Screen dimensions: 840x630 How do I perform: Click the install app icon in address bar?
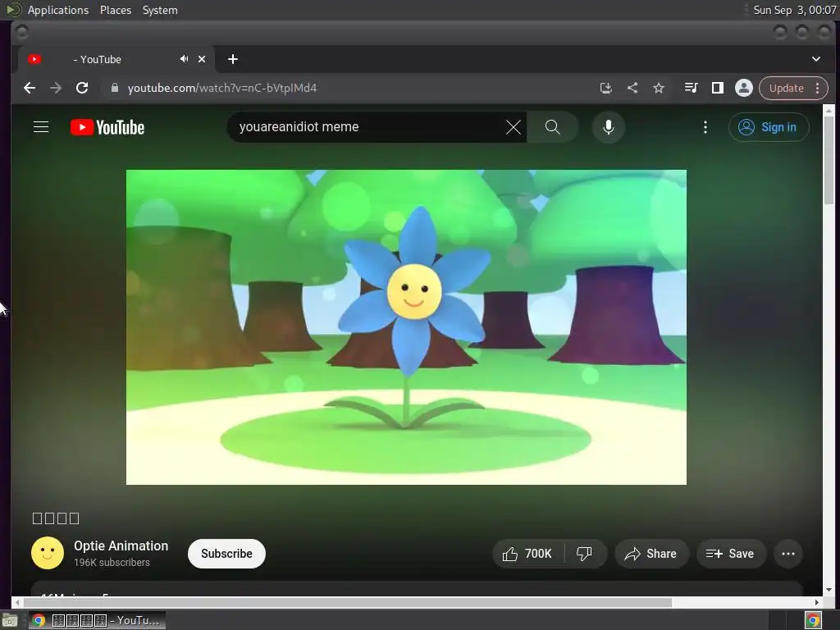click(x=606, y=88)
